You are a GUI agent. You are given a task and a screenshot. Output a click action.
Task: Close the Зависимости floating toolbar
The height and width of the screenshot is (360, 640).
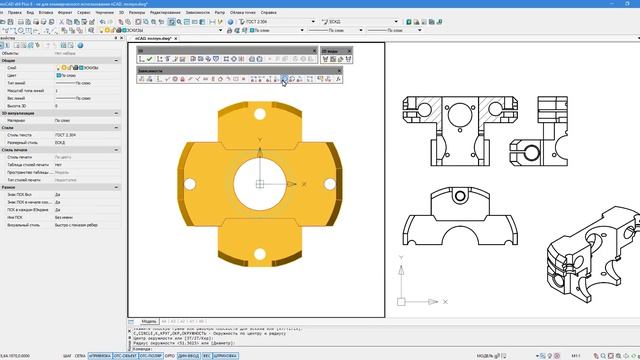(x=339, y=71)
